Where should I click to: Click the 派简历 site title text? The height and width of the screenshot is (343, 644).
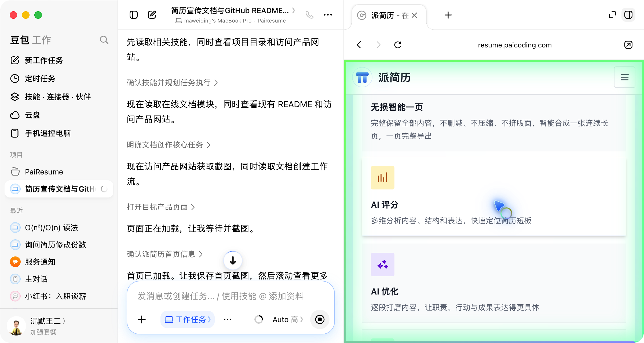point(394,78)
